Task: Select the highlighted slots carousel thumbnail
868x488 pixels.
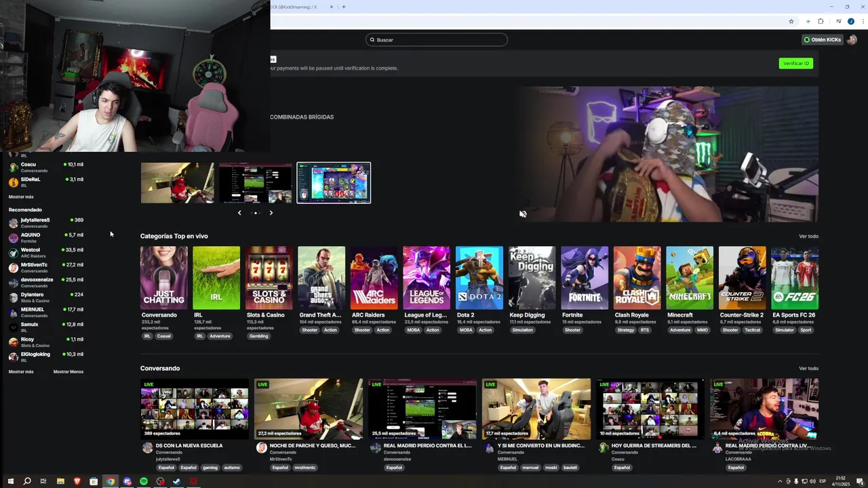Action: coord(334,183)
